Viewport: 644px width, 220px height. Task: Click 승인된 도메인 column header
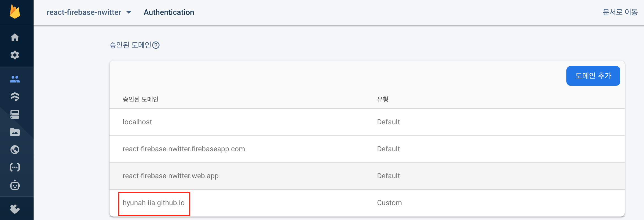(x=141, y=99)
